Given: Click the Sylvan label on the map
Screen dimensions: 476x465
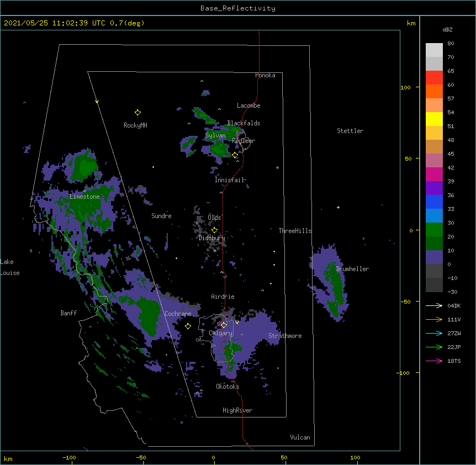Looking at the screenshot, I should tap(215, 135).
